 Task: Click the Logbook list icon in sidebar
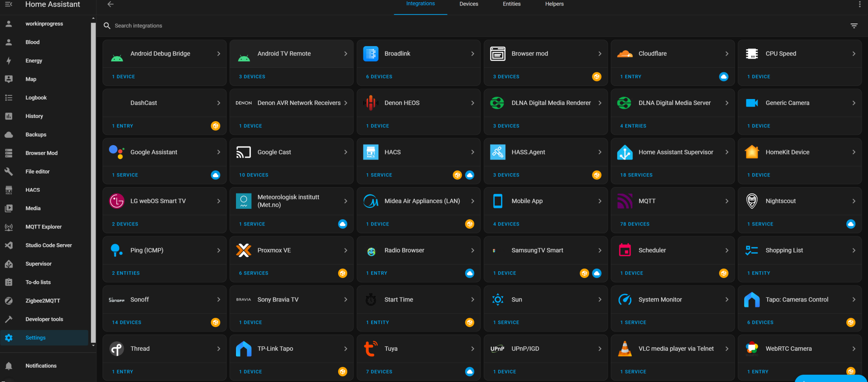[x=9, y=98]
